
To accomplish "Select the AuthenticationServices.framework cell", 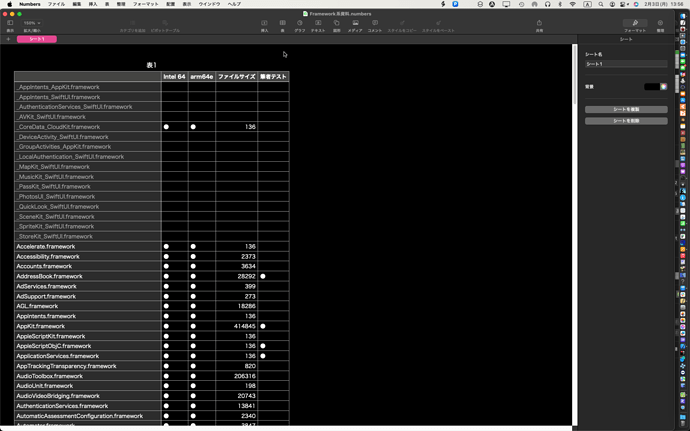I will pyautogui.click(x=88, y=406).
